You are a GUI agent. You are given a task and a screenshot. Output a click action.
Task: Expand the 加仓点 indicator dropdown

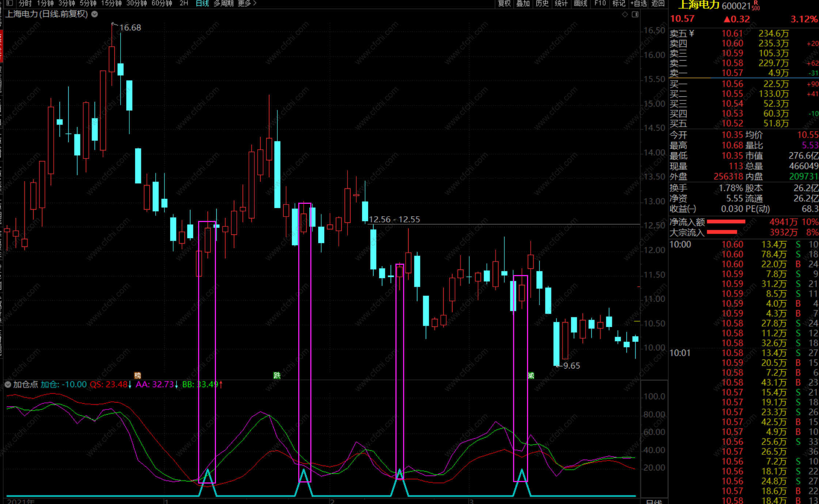pyautogui.click(x=8, y=384)
